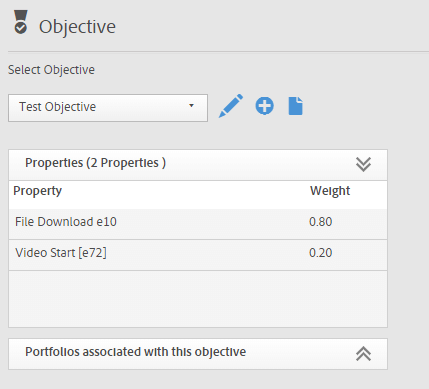Viewport: 429px width, 389px height.
Task: Click the Objective page title
Action: coord(77,27)
